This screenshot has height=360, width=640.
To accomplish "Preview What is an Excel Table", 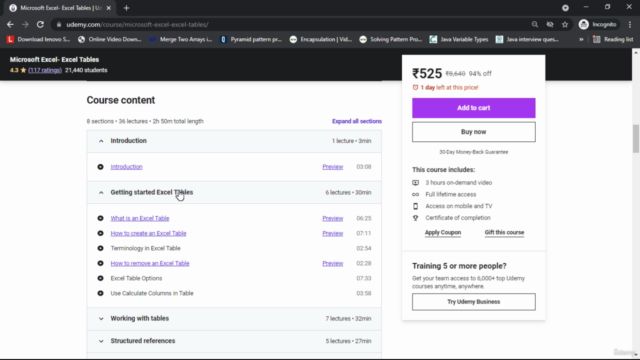I will pos(333,218).
